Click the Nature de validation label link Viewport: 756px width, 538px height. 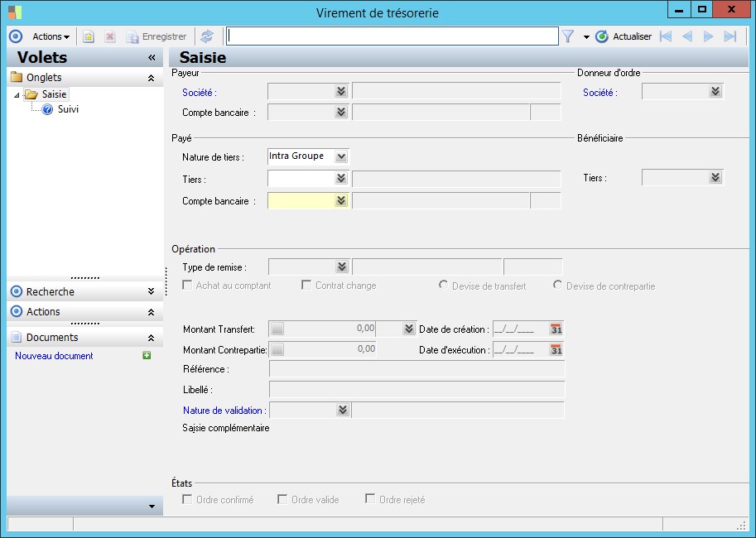click(224, 411)
